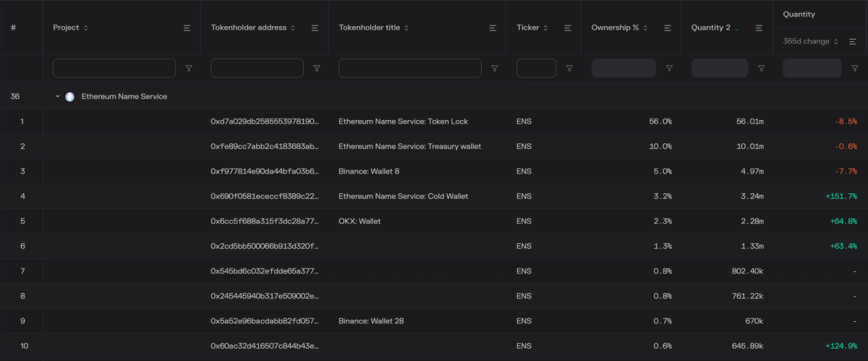Click address 0xf977814e90da44bfa03b6...

[264, 171]
